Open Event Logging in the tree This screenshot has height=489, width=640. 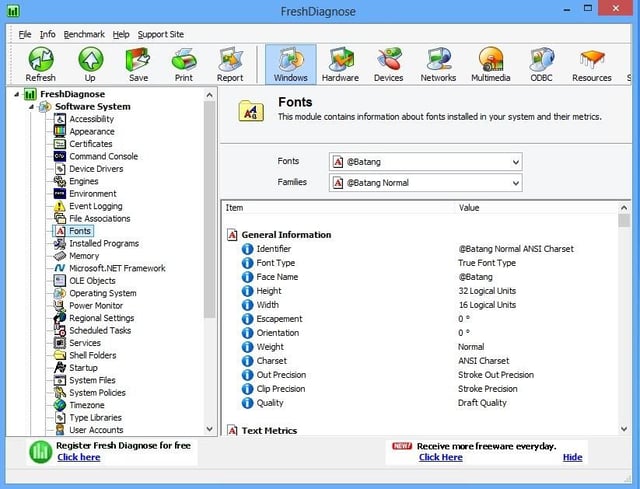[x=96, y=206]
